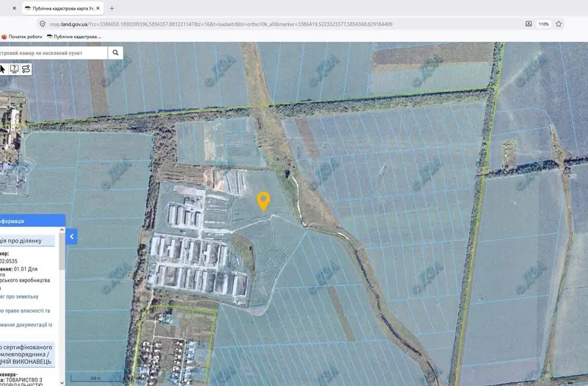Open the Початок роботи bookmark
The image size is (588, 386).
click(x=22, y=36)
